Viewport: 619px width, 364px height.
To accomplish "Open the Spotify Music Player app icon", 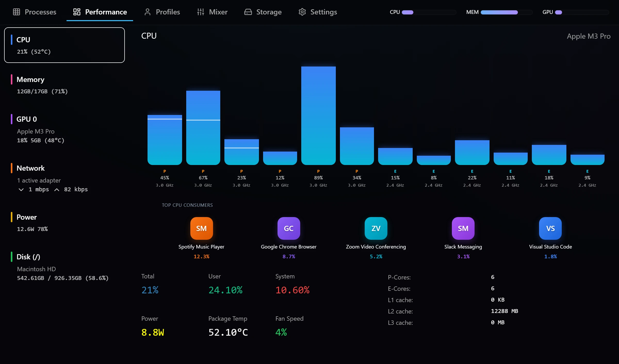I will click(201, 228).
